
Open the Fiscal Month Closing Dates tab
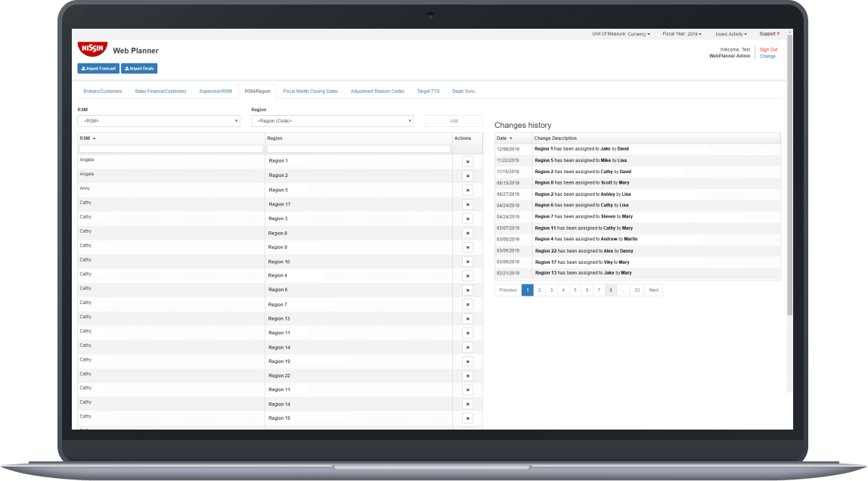point(310,90)
